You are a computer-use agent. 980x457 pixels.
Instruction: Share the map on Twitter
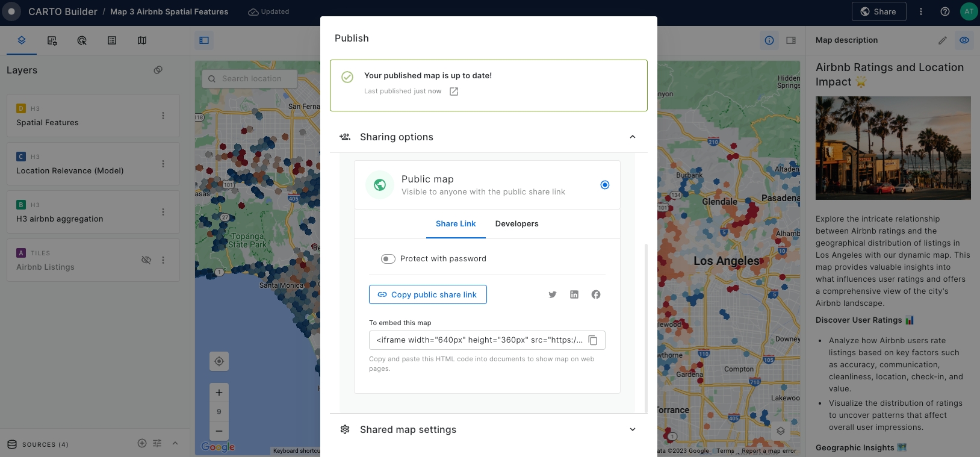[553, 294]
